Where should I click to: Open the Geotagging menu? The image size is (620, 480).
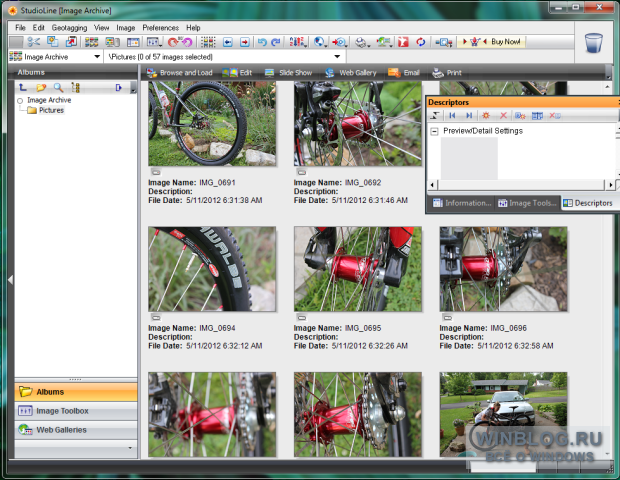69,28
